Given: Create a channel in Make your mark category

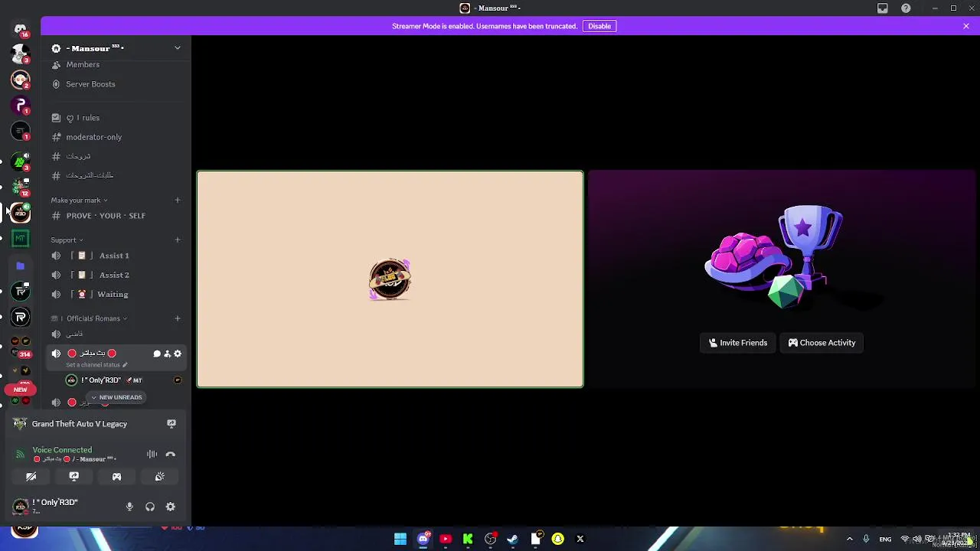Looking at the screenshot, I should (177, 201).
